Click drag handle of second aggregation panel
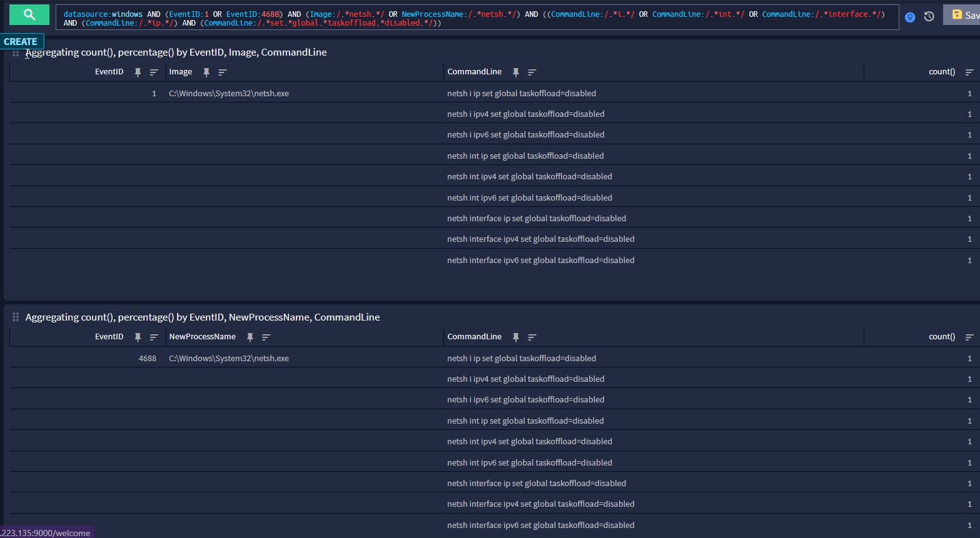Viewport: 980px width, 538px height. click(16, 317)
